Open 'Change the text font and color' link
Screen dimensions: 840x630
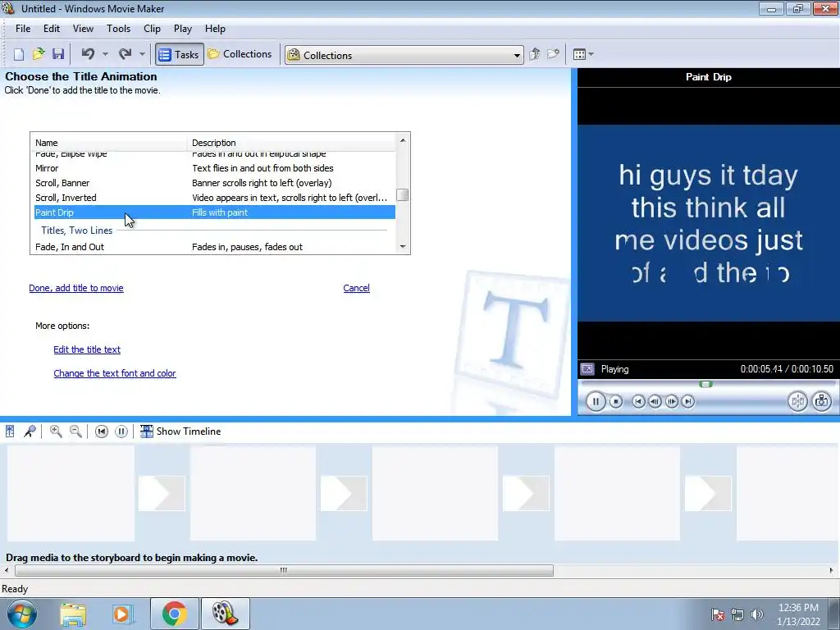(115, 373)
